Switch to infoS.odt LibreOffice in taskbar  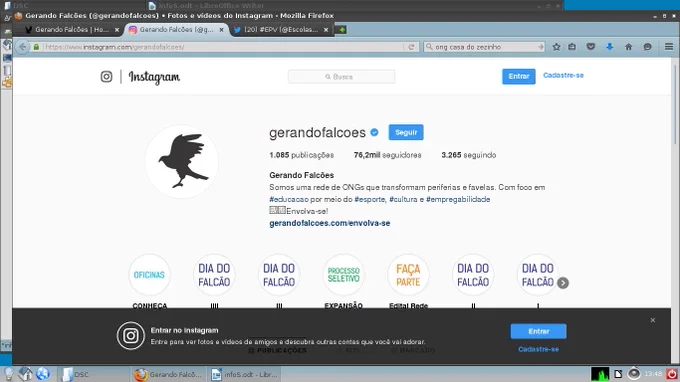point(244,374)
